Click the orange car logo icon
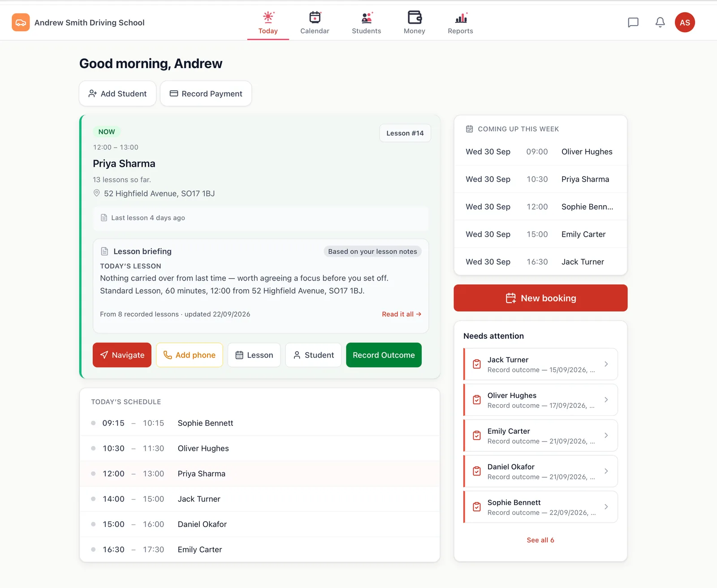This screenshot has height=588, width=717. coord(21,22)
